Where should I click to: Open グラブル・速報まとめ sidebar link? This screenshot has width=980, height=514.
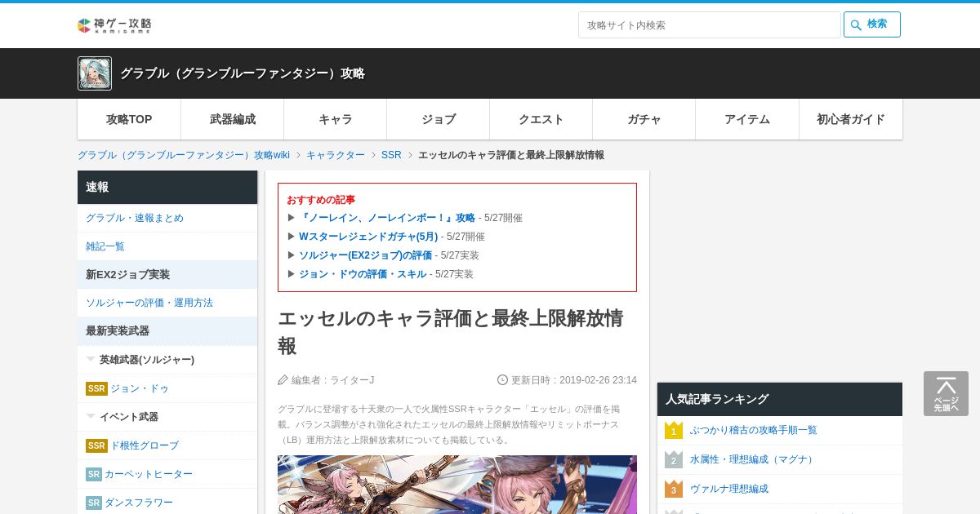pos(135,218)
